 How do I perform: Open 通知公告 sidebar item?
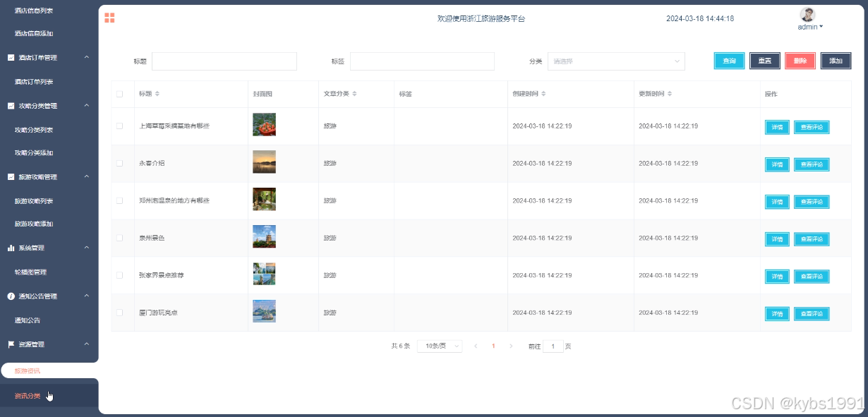point(28,320)
